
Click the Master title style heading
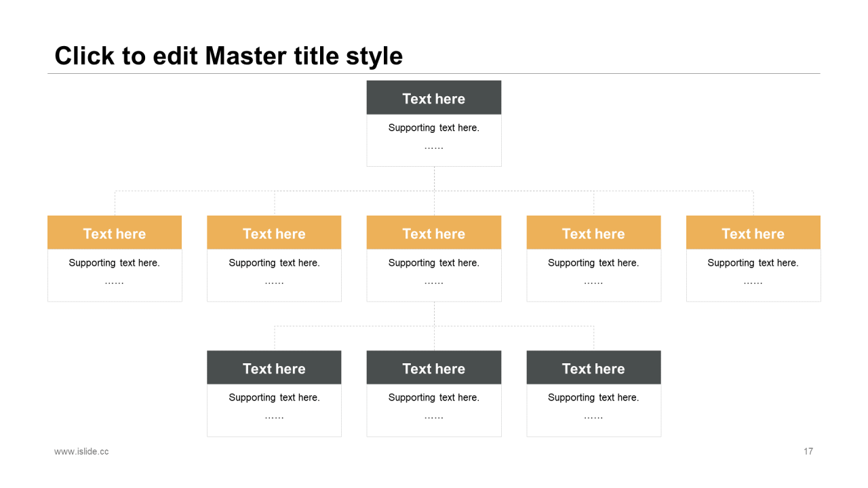(x=229, y=56)
